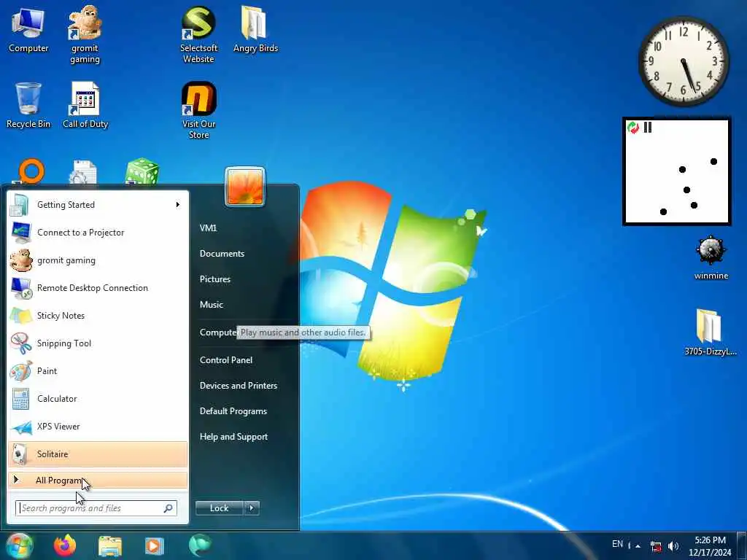The width and height of the screenshot is (747, 560).
Task: Open the Visit Our Store shortcut
Action: pyautogui.click(x=198, y=111)
